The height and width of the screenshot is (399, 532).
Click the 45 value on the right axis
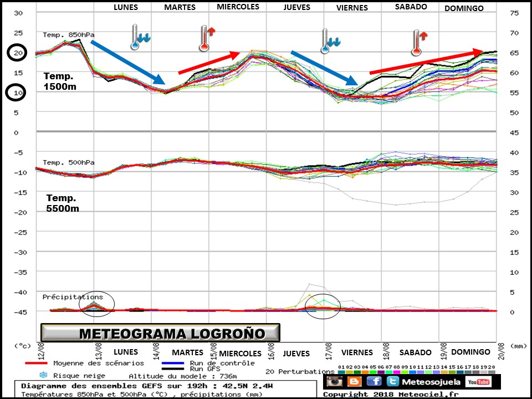(514, 132)
